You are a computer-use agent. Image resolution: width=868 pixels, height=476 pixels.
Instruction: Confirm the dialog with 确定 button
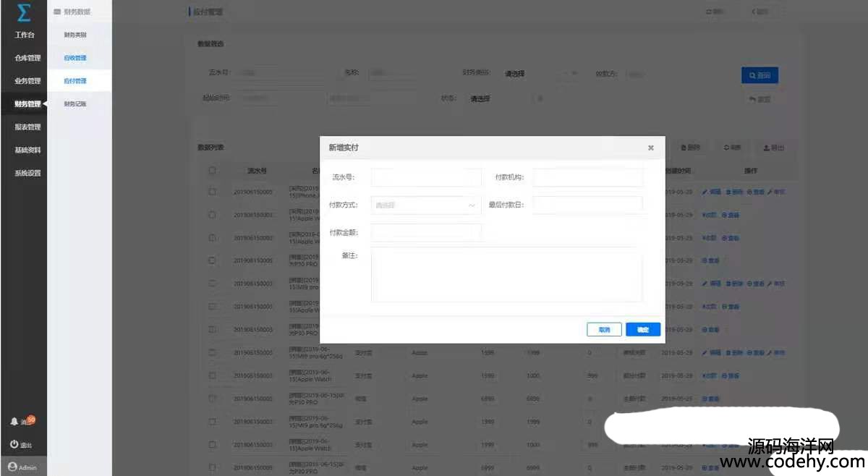[643, 330]
